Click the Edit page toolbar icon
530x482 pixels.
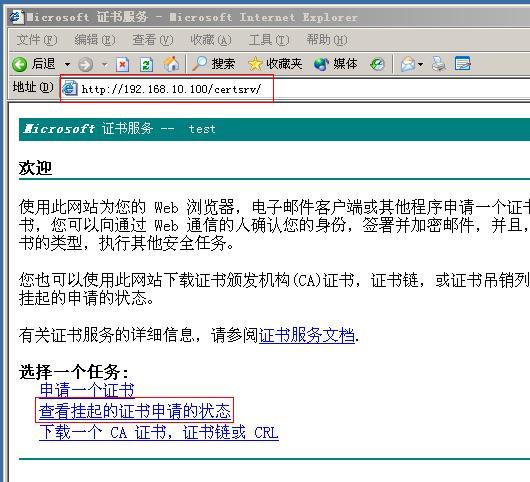(x=462, y=64)
